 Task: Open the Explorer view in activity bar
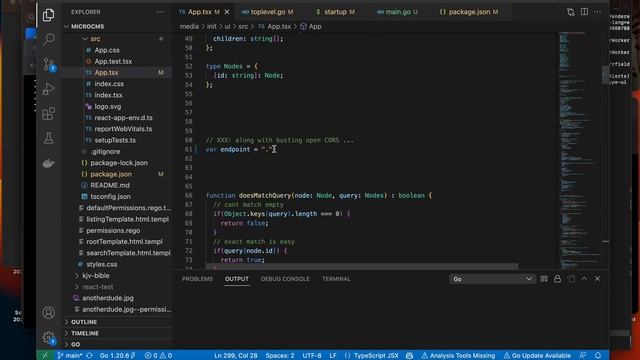(x=48, y=15)
